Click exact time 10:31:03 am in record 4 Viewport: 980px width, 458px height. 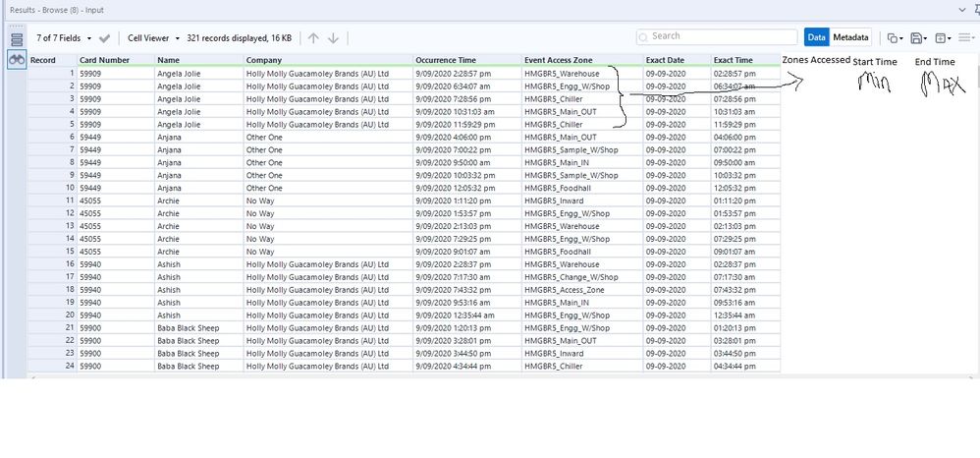pos(745,112)
